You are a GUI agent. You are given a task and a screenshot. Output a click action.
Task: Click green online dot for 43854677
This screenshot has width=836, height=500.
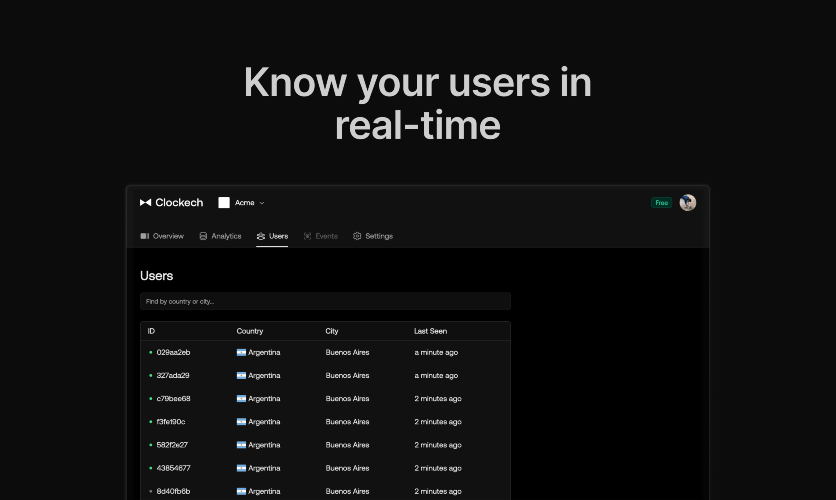[x=150, y=468]
